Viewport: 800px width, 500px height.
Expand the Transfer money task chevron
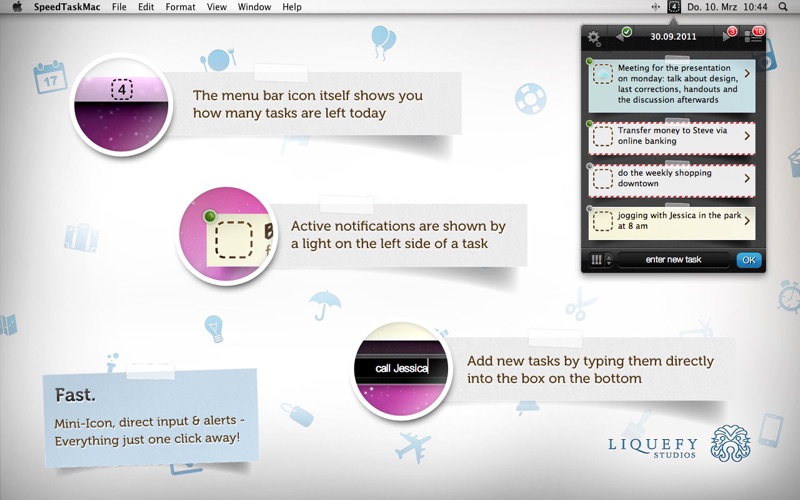click(747, 136)
